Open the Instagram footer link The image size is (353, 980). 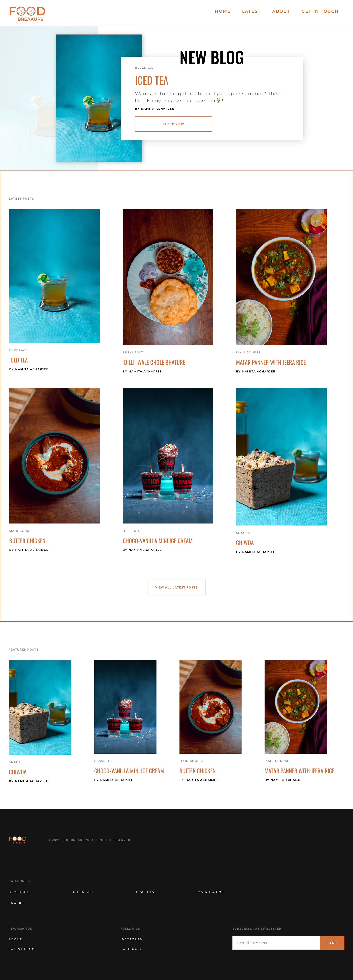tap(132, 939)
